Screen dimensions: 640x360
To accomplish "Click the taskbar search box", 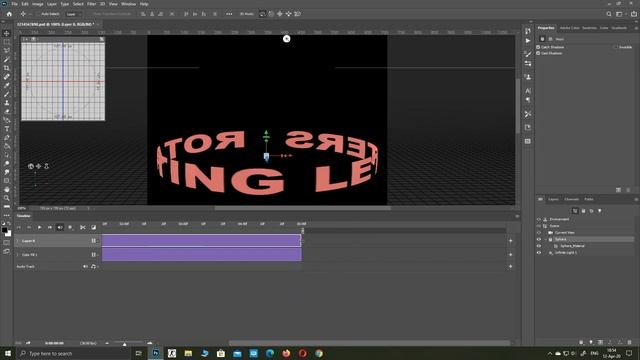I will click(73, 353).
